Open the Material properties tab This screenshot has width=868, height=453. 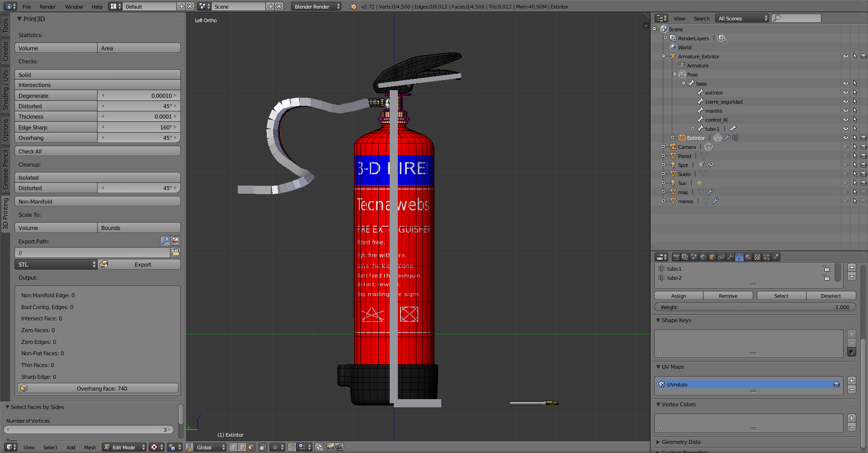[748, 257]
